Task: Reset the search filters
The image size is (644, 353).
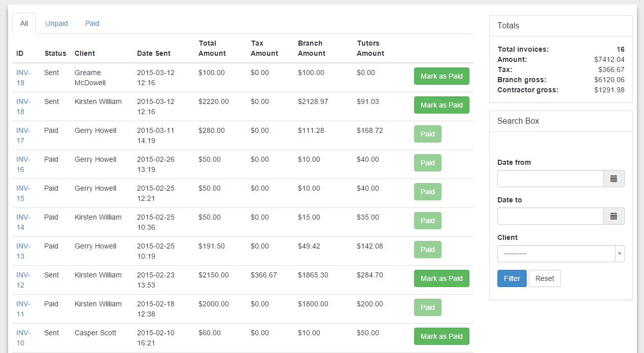Action: click(x=545, y=278)
